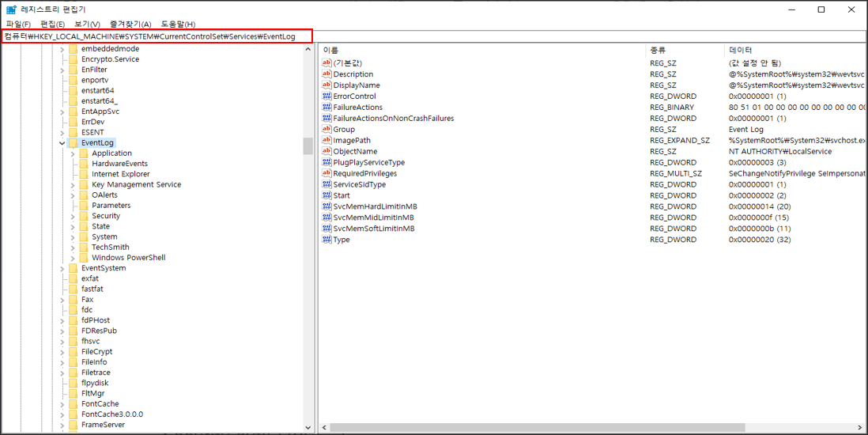Screen dimensions: 868x435
Task: Click the Registry Editor app icon in title bar
Action: pos(11,9)
